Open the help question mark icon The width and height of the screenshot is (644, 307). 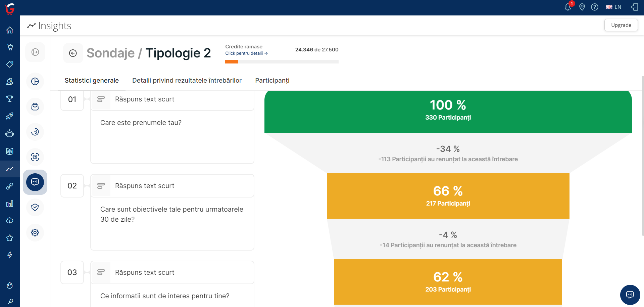pos(594,7)
